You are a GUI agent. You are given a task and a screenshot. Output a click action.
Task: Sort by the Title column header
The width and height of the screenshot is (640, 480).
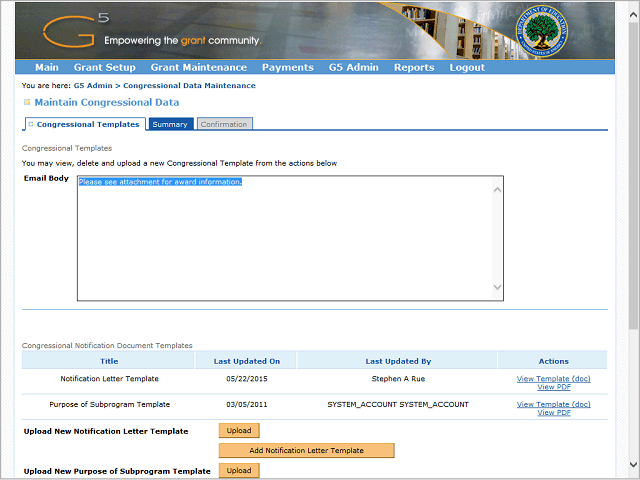click(x=109, y=361)
